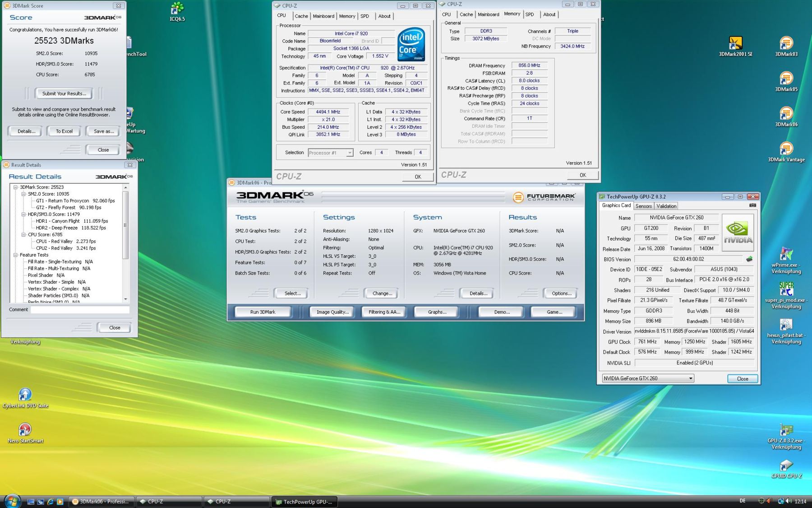Switch to Cache tab in Core i7 CPU-Z window

click(301, 16)
